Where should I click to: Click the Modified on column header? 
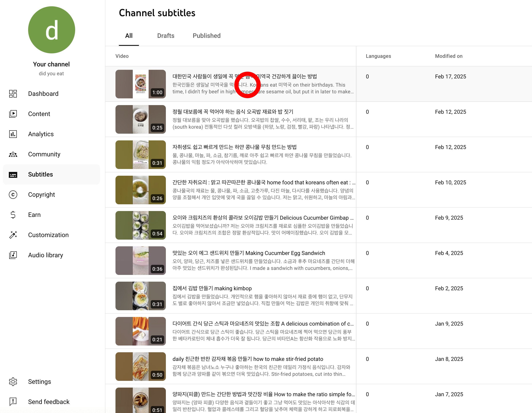(448, 56)
